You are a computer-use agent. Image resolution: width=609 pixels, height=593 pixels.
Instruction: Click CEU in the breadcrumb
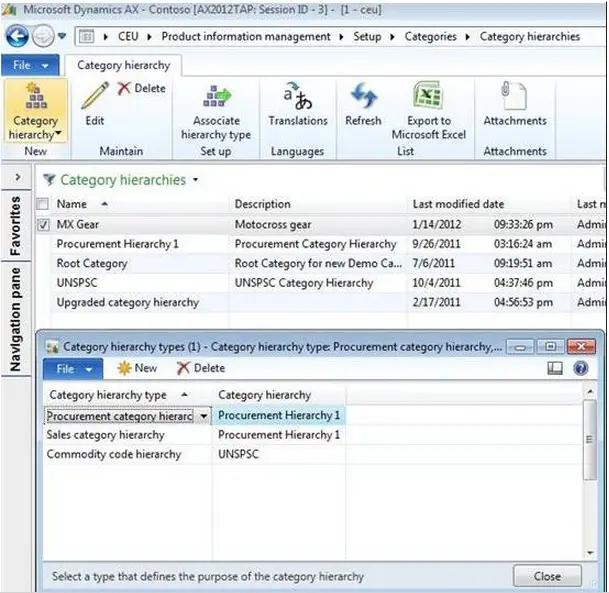coord(128,37)
